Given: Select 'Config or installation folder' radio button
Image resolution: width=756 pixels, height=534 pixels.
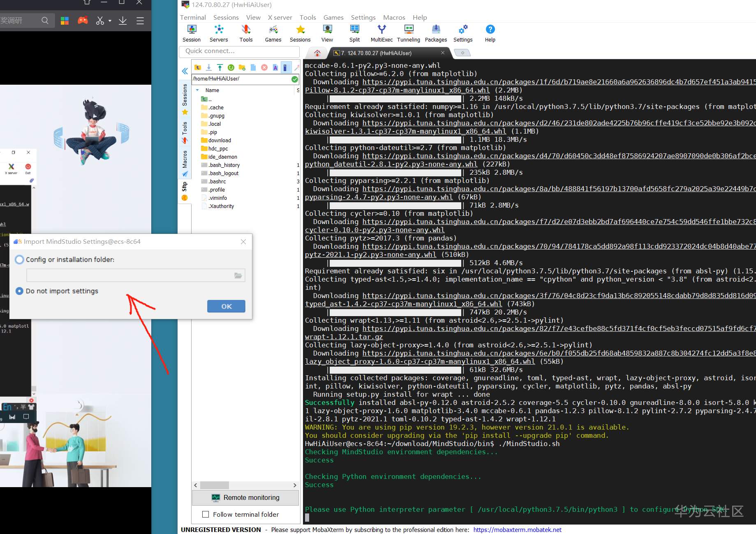Looking at the screenshot, I should 19,259.
